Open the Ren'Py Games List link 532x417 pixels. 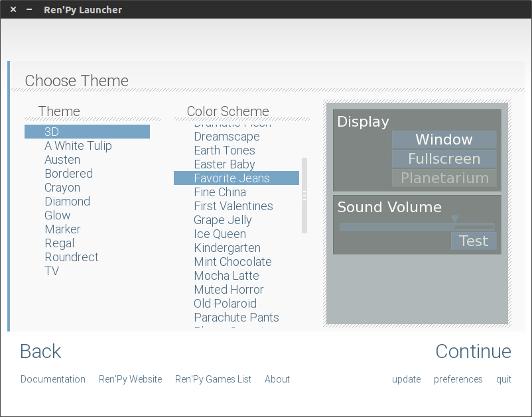(213, 379)
